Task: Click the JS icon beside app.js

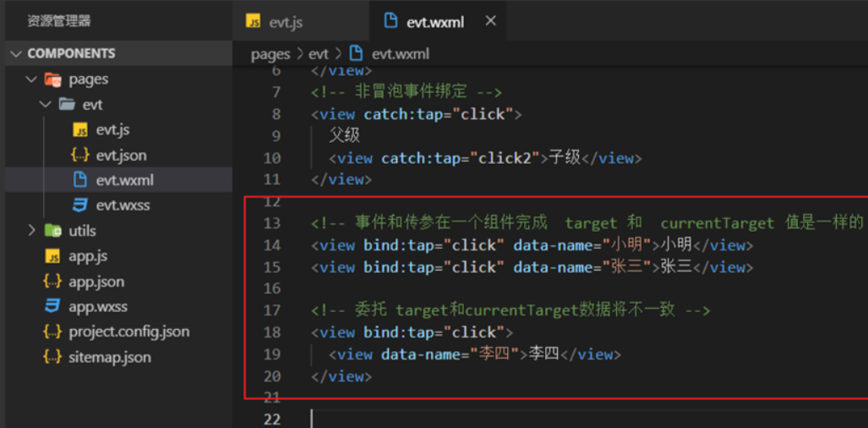Action: click(x=52, y=256)
